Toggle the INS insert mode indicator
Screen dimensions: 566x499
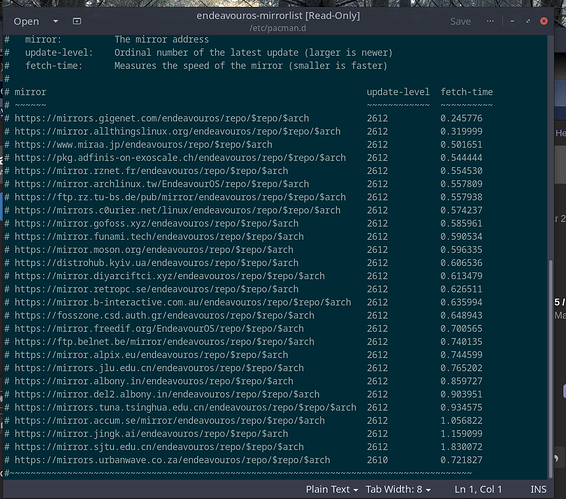coord(538,489)
